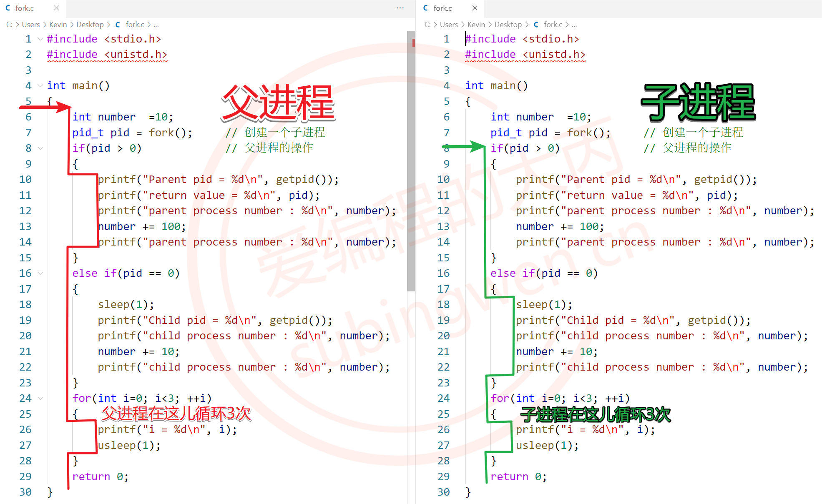Collapse main() fold at line 4, left editor
This screenshot has height=504, width=822.
pos(40,85)
